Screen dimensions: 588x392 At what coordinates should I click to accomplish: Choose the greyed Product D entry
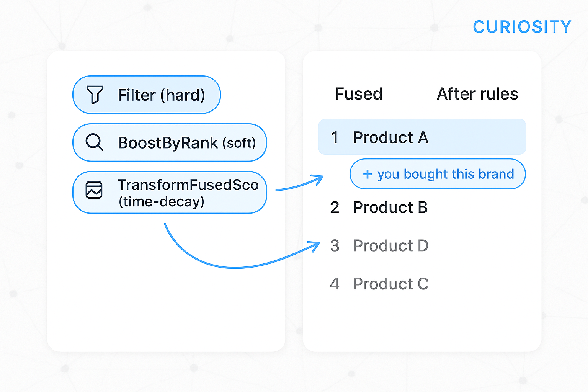[390, 246]
